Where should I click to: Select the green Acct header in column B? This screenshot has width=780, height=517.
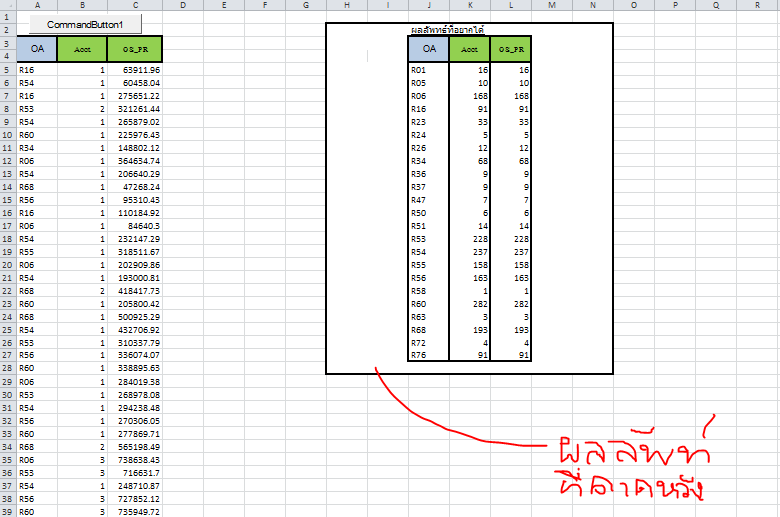(x=82, y=48)
